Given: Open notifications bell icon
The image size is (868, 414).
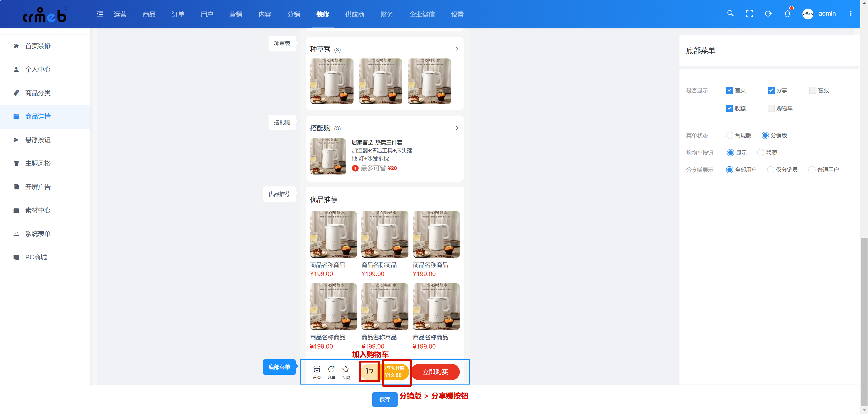Looking at the screenshot, I should (x=787, y=14).
